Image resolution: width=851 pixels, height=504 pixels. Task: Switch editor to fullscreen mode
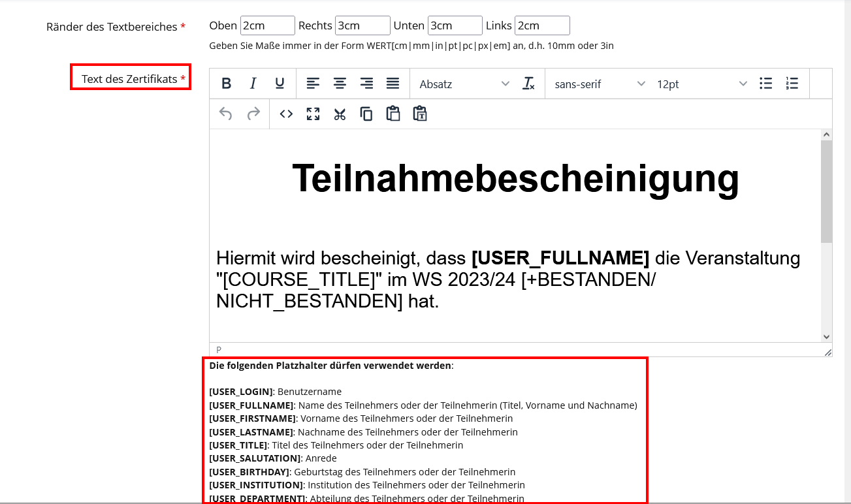tap(313, 114)
